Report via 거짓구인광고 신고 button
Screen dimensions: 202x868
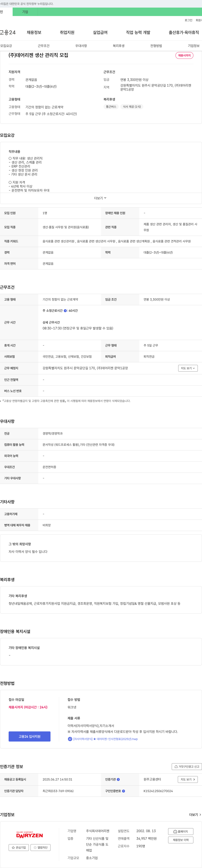[187, 767]
